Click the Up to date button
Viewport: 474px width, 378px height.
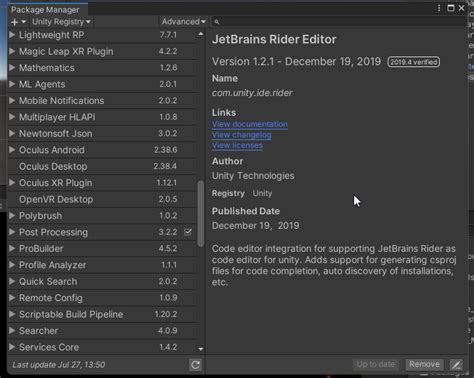tap(376, 364)
